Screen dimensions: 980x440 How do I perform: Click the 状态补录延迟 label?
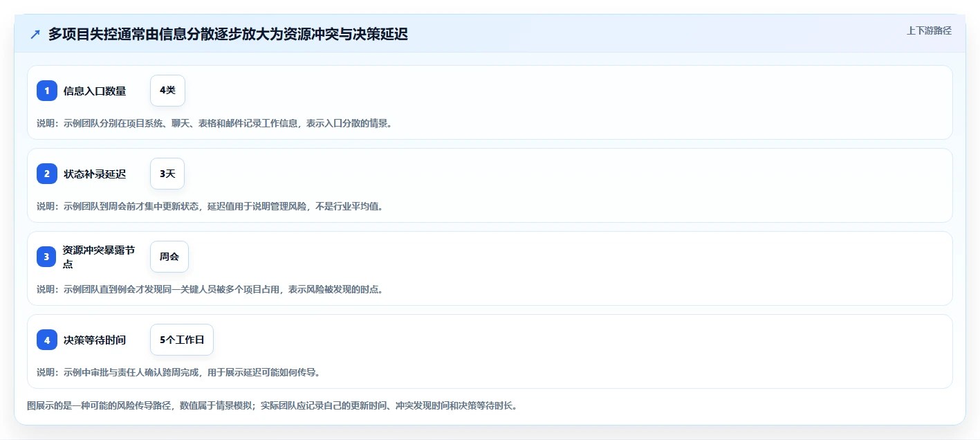(95, 174)
